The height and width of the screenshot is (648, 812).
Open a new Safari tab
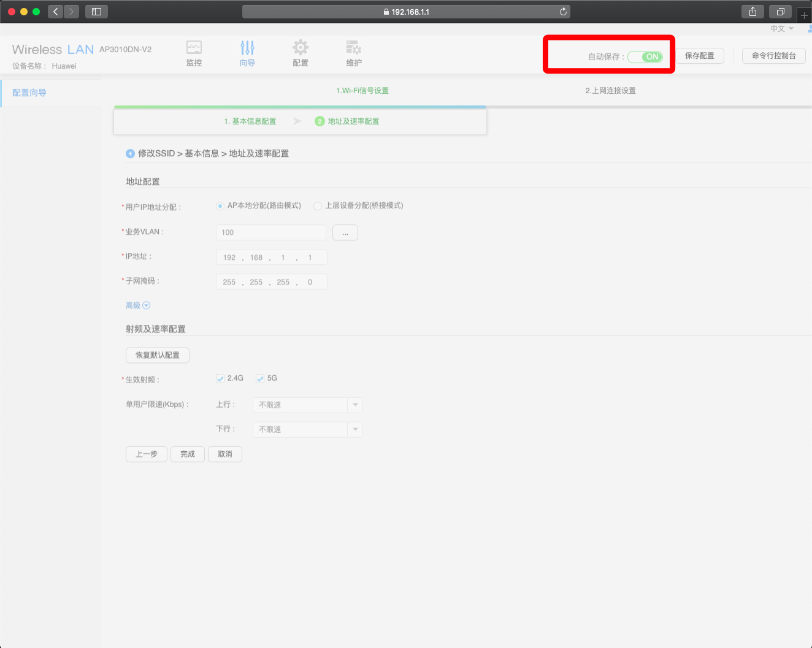804,15
